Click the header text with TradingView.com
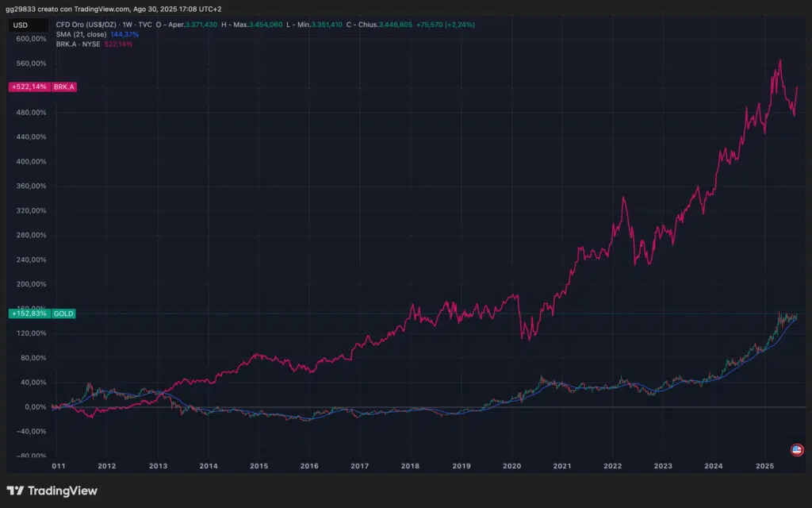Viewport: 812px width, 508px height. coord(113,9)
